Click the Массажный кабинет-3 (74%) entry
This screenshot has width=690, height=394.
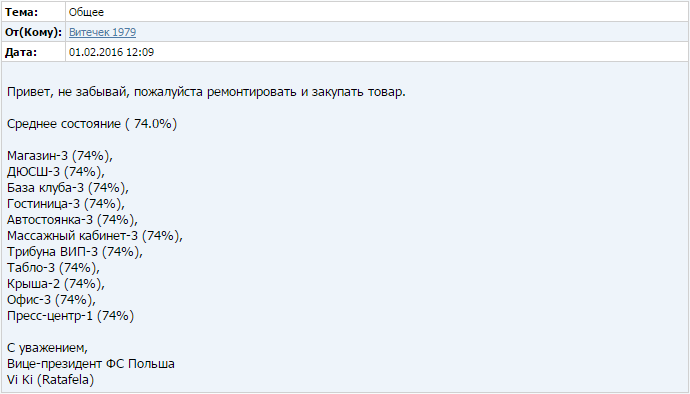coord(95,236)
